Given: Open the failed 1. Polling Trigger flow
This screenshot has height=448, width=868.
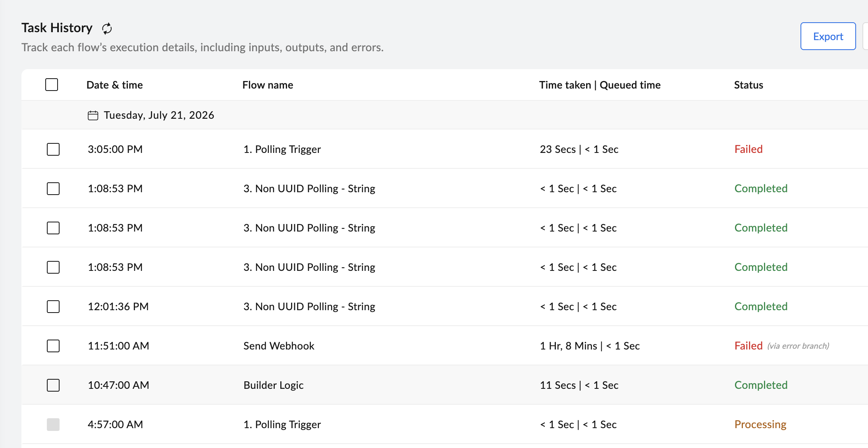Looking at the screenshot, I should point(282,149).
